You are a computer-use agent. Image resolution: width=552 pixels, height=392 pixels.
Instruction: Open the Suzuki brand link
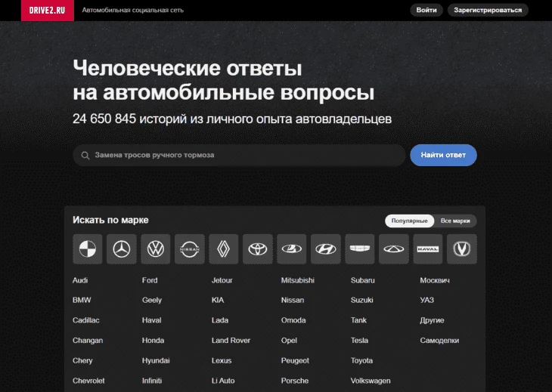pyautogui.click(x=361, y=300)
